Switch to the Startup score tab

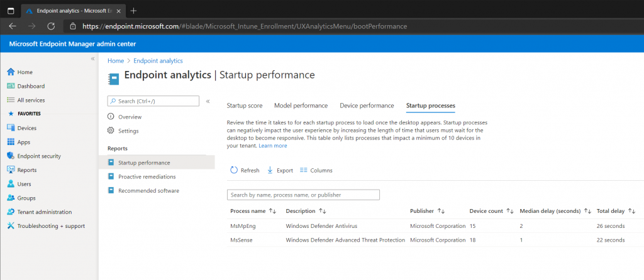(245, 105)
